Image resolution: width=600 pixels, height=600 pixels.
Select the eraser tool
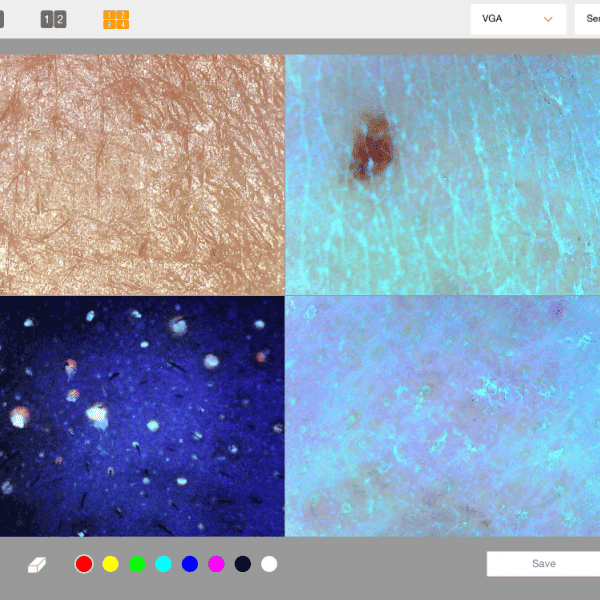pyautogui.click(x=37, y=564)
